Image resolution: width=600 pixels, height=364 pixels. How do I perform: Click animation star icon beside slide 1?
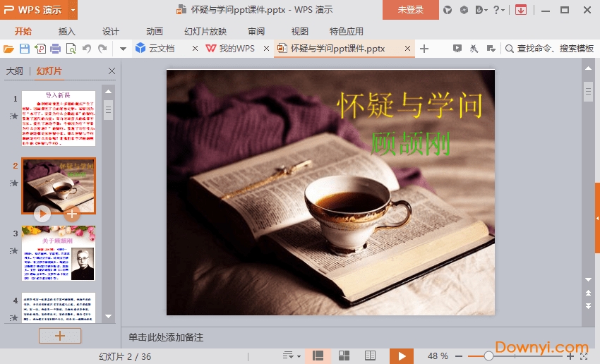14,116
